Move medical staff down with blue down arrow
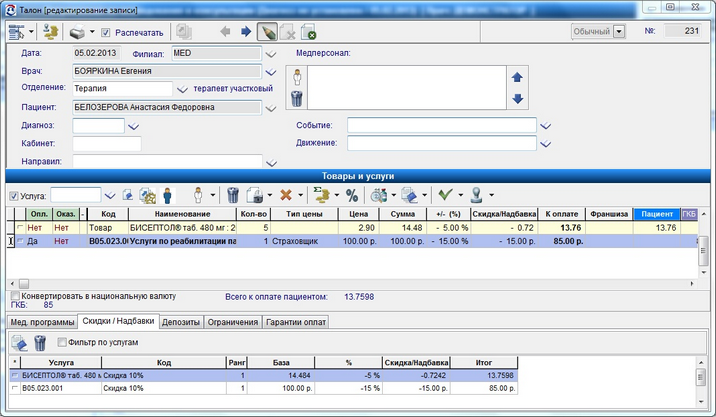716x417 pixels. point(517,98)
